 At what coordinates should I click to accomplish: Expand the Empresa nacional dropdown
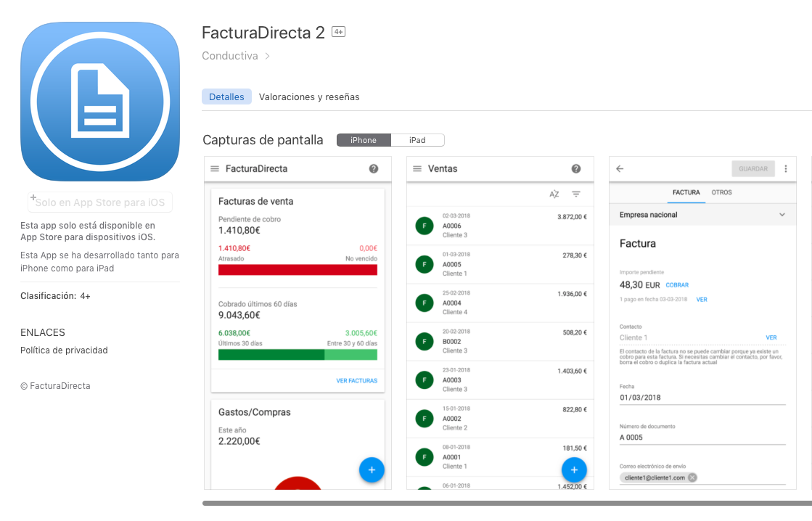tap(702, 214)
